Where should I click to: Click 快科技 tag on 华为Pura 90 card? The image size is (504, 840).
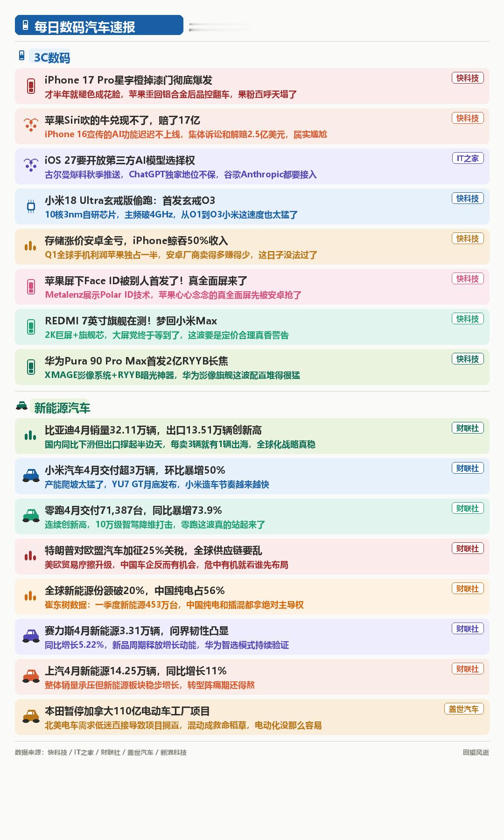tap(468, 359)
